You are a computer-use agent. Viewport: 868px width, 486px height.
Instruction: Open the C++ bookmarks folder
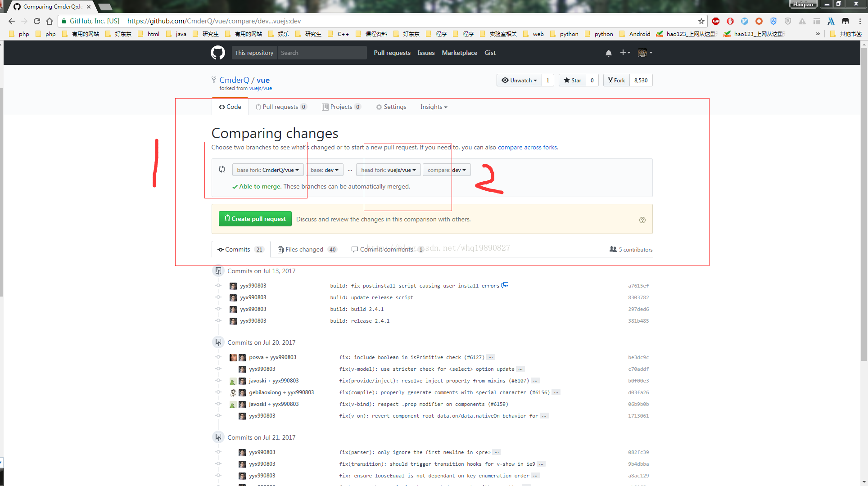[x=339, y=34]
